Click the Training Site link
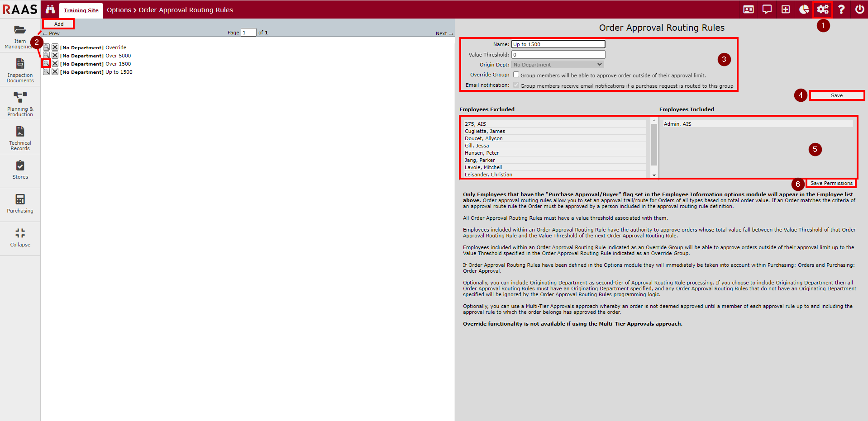The image size is (868, 421). [x=81, y=10]
